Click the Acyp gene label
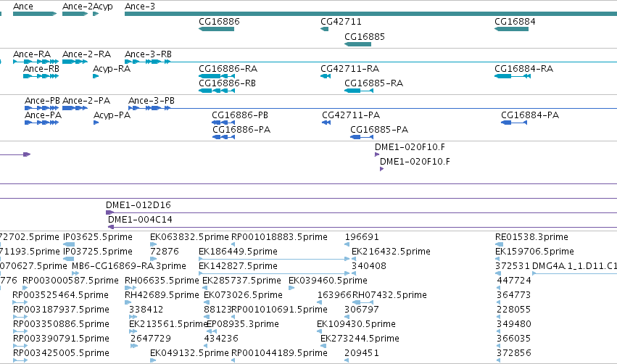Image resolution: width=617 pixels, height=364 pixels. [103, 7]
